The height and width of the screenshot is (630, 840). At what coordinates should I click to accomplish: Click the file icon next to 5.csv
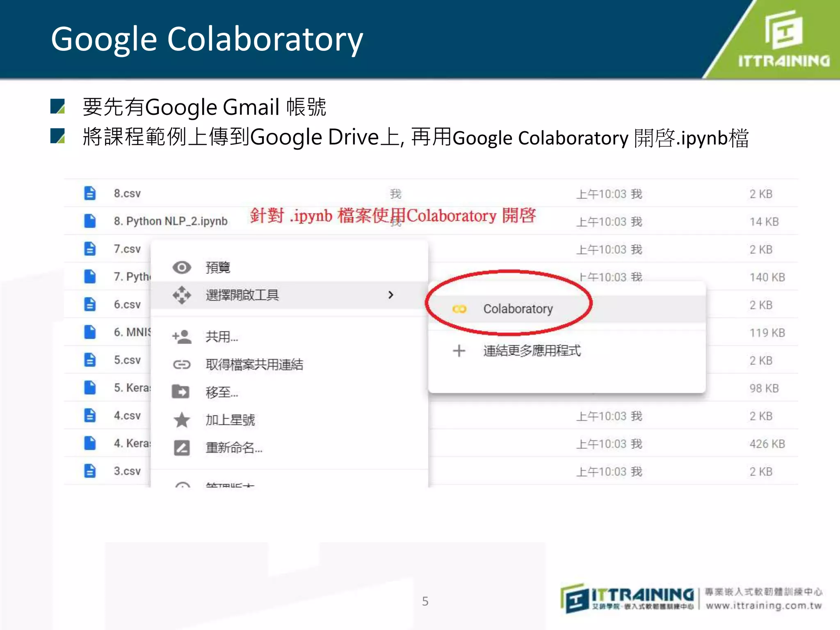coord(90,360)
